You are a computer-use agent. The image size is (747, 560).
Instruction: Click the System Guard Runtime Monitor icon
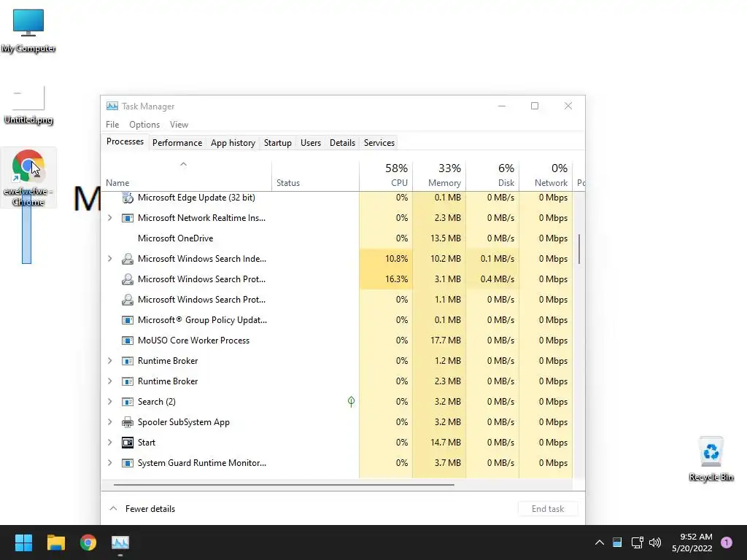(x=127, y=463)
